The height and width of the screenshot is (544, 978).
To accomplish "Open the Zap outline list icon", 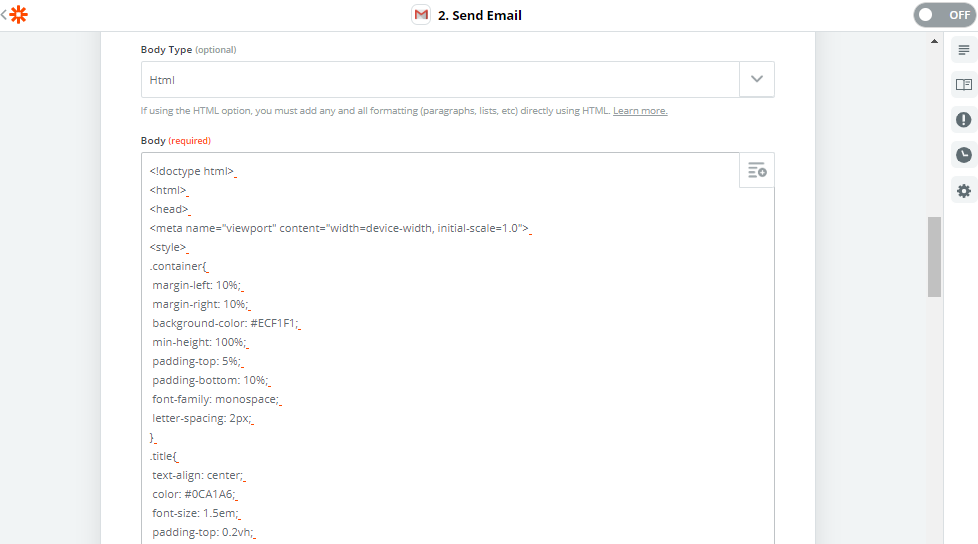I will (963, 50).
